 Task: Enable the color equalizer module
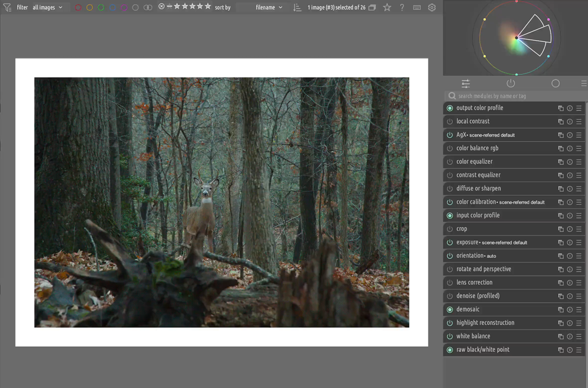tap(450, 162)
